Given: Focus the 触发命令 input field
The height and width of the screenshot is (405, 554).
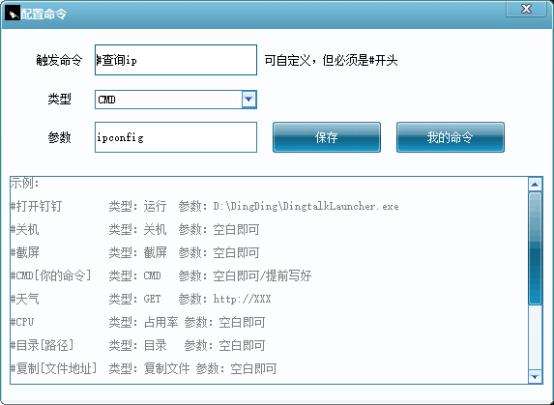Looking at the screenshot, I should (x=176, y=60).
